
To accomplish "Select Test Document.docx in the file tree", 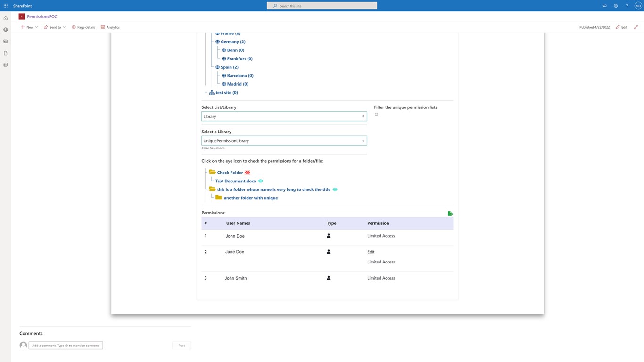I will (236, 181).
